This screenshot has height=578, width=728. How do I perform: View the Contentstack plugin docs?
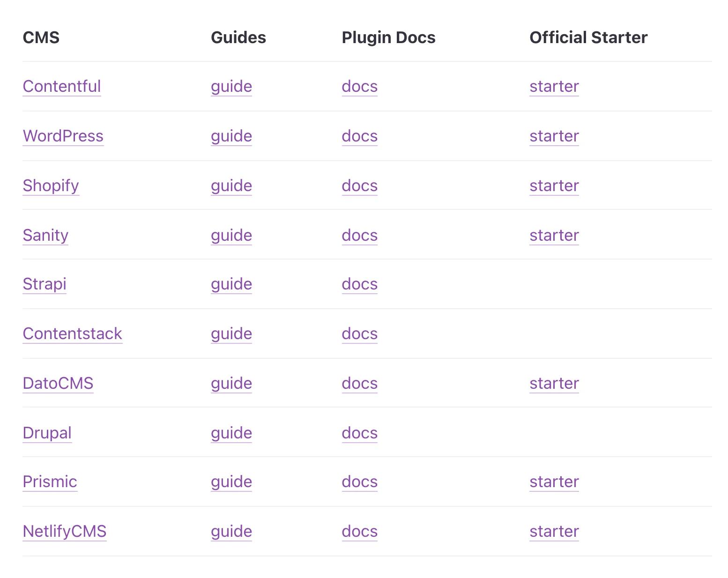pos(359,334)
